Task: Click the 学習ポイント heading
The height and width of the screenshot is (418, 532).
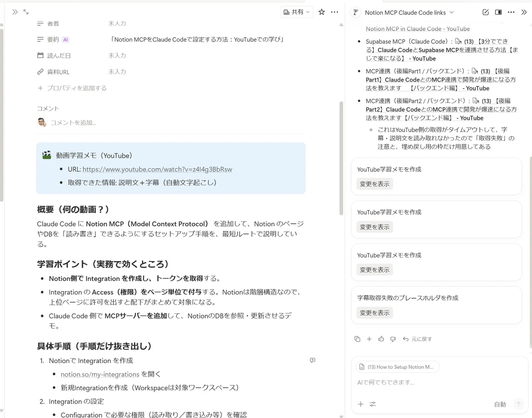Action: tap(103, 264)
